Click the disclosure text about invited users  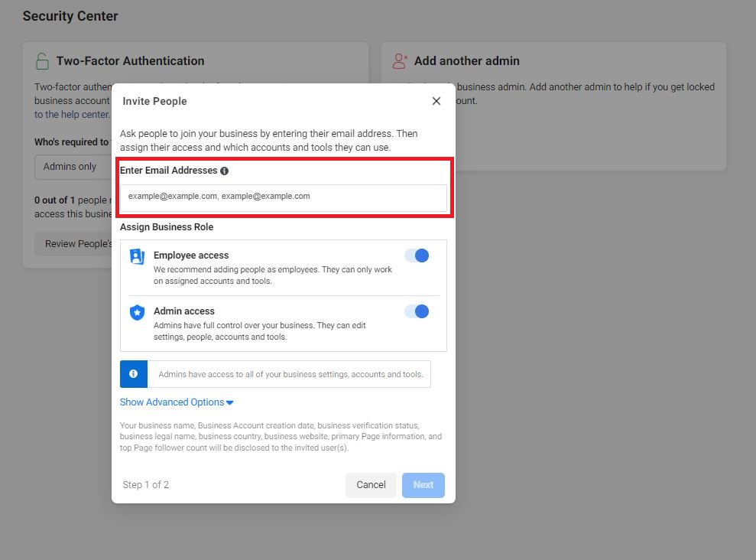coord(281,437)
